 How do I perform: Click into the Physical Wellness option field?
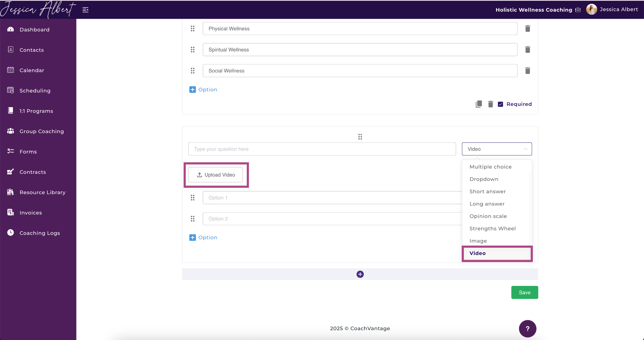click(360, 28)
